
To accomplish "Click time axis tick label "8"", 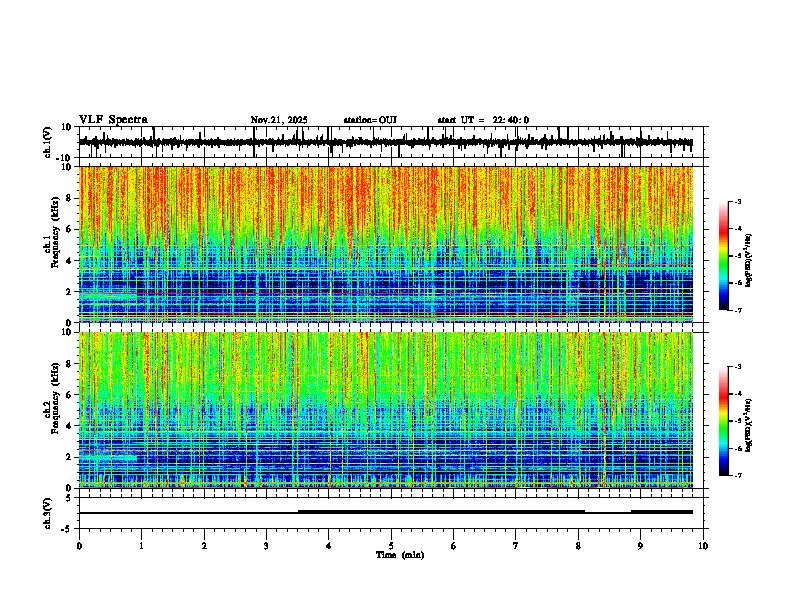I will (578, 546).
